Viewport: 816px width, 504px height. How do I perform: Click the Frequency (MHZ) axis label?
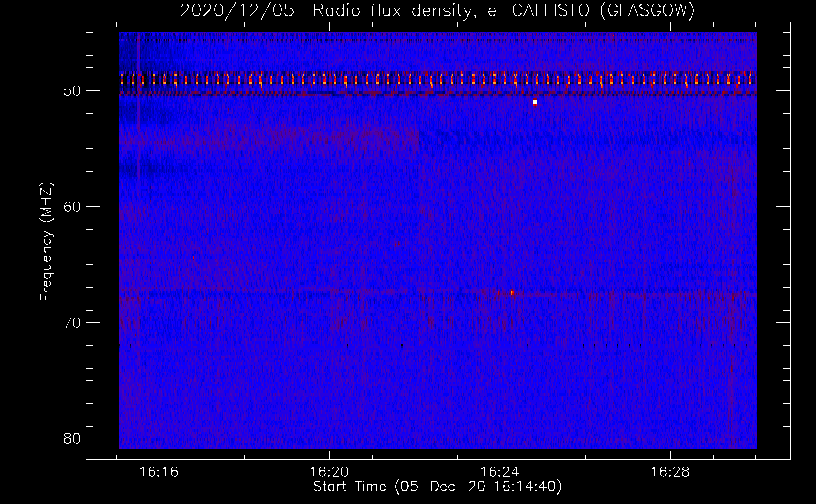[x=46, y=242]
